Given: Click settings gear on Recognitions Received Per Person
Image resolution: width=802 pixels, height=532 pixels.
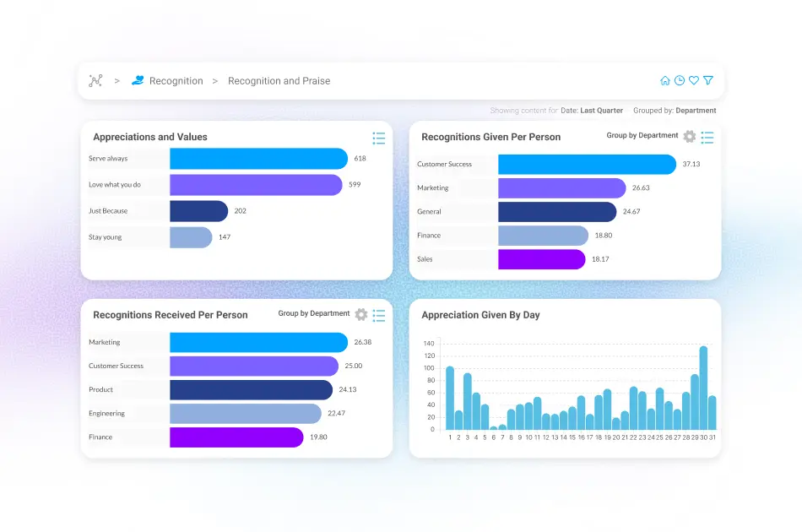Looking at the screenshot, I should (360, 315).
